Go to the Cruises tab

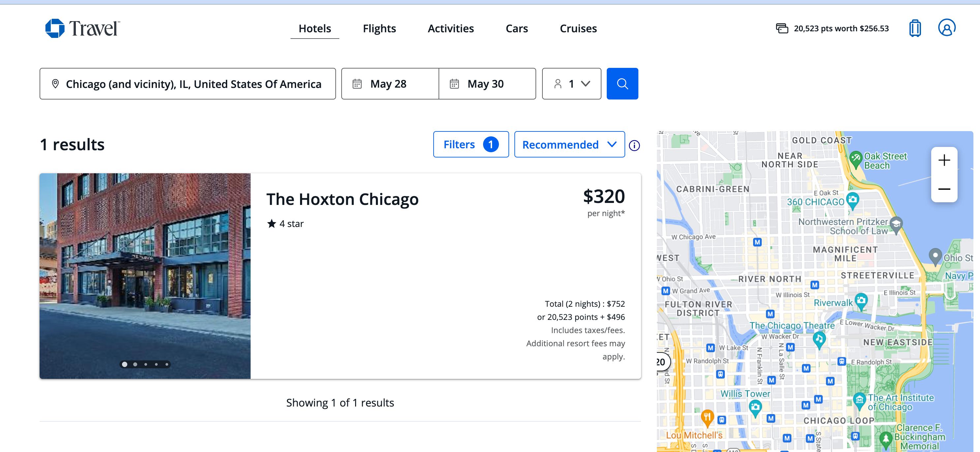coord(578,29)
